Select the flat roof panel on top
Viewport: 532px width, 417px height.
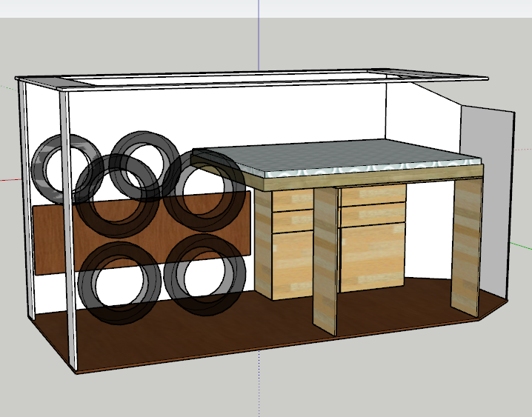click(x=252, y=79)
